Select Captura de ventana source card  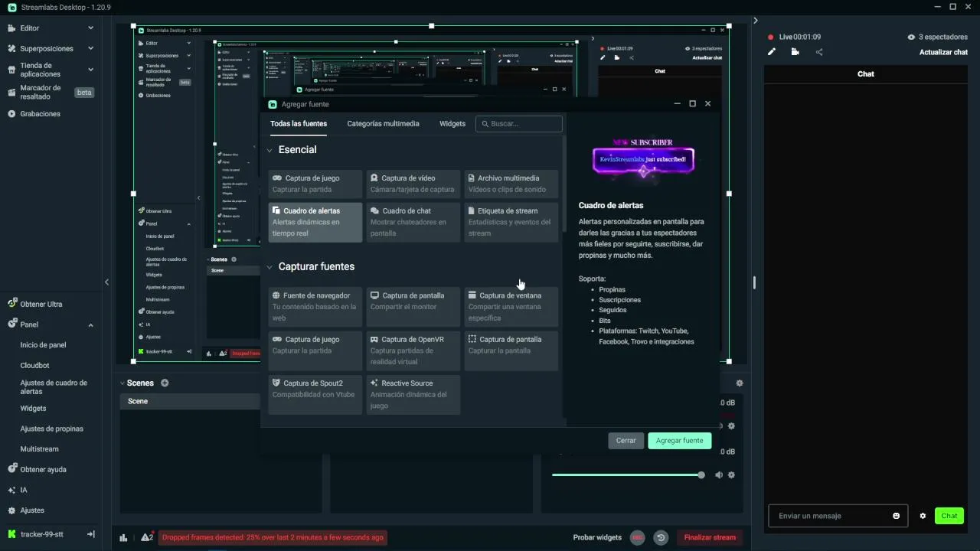511,307
